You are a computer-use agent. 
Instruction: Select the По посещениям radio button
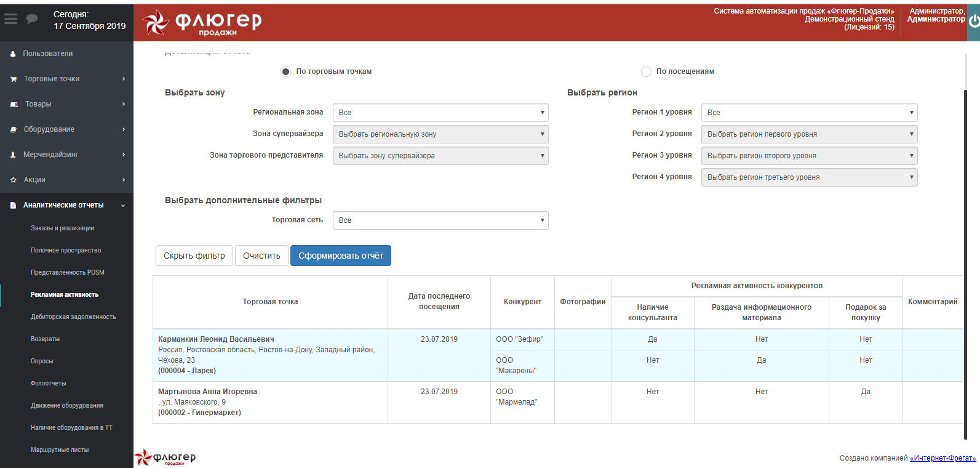click(646, 72)
